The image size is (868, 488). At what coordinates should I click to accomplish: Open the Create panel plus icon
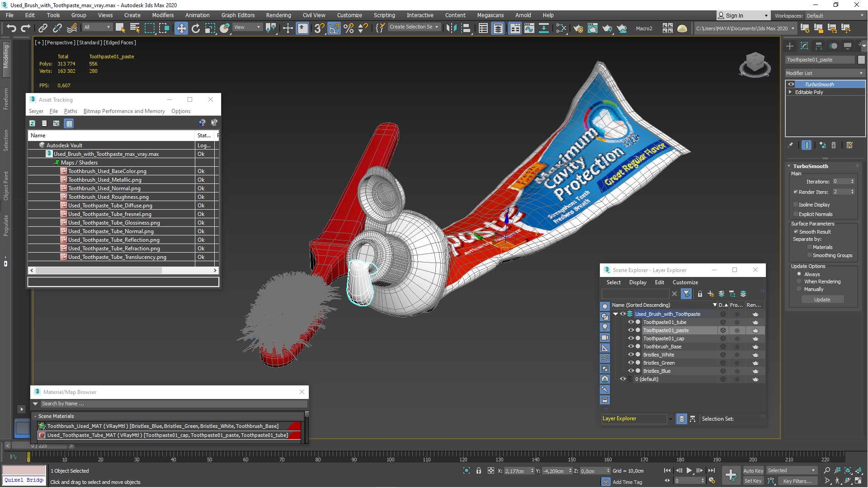pos(790,46)
